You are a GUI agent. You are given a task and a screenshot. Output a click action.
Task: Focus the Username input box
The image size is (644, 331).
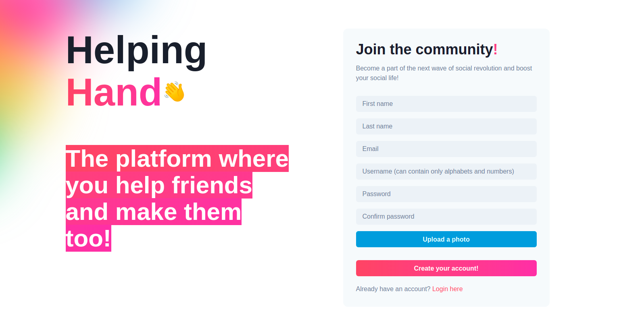tap(446, 172)
